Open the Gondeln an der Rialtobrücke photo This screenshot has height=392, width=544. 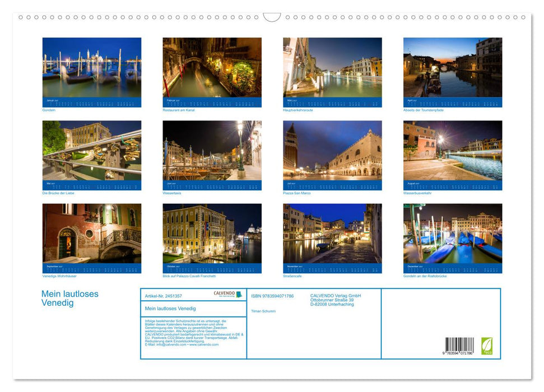[x=453, y=234]
